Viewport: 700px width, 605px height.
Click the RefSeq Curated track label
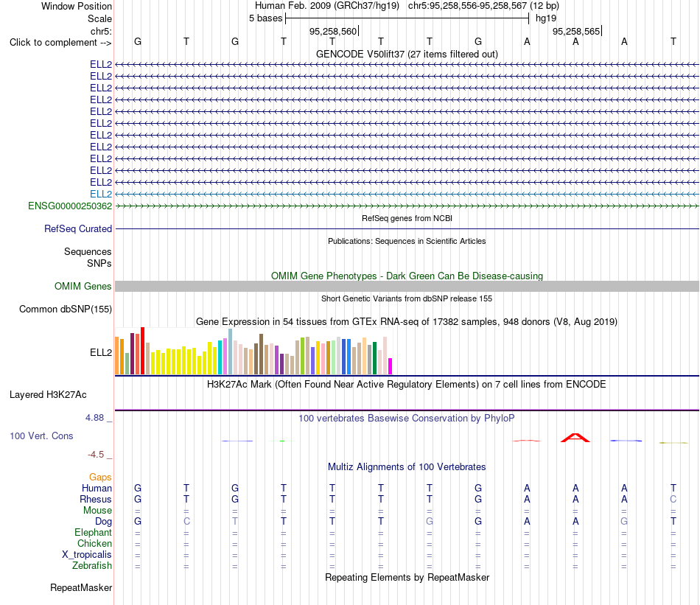tap(78, 228)
